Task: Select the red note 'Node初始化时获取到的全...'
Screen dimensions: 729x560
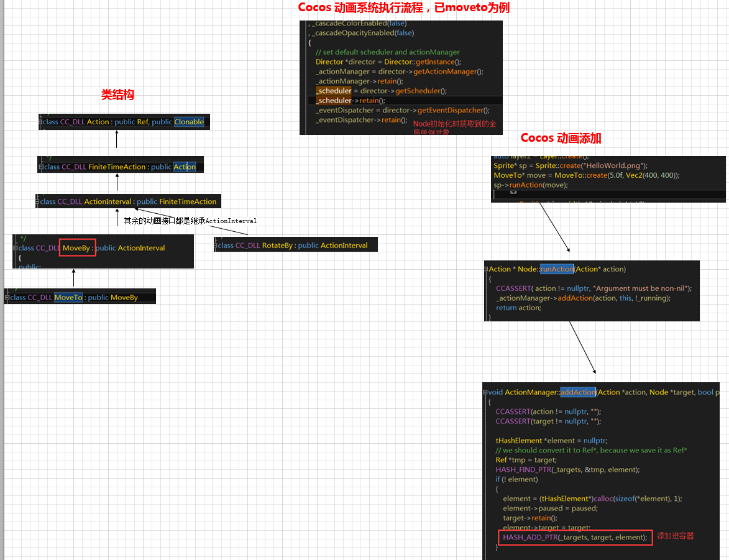Action: pos(455,127)
